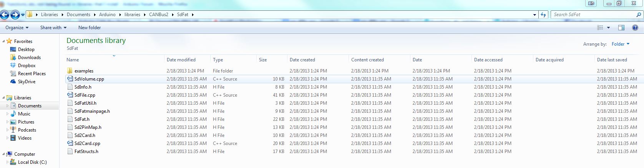644x168 pixels.
Task: Select Documents in the address breadcrumb
Action: (x=78, y=15)
